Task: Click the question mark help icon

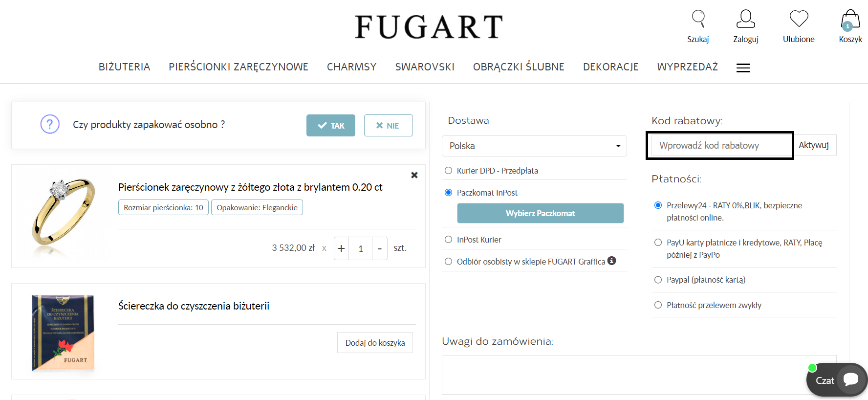Action: point(50,124)
